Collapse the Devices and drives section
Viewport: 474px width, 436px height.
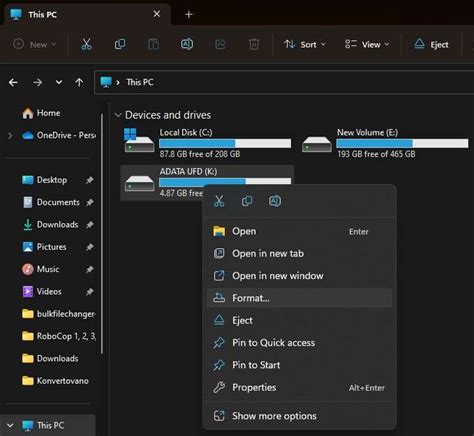[x=117, y=115]
